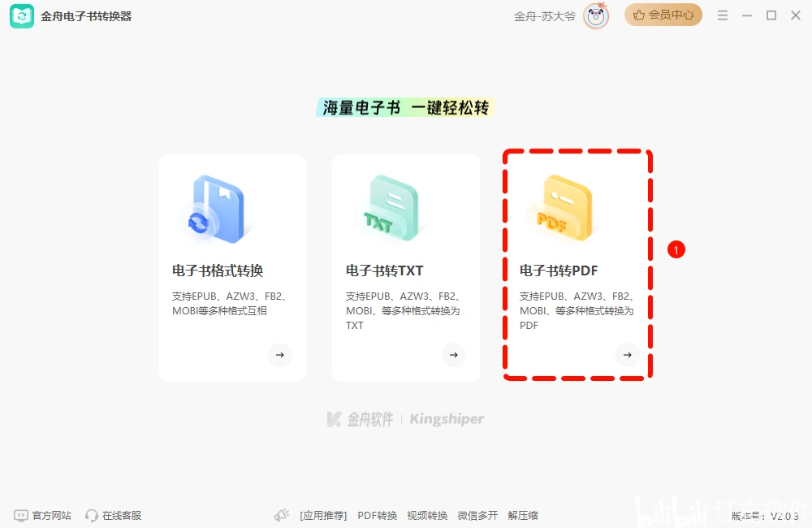Image resolution: width=812 pixels, height=528 pixels.
Task: Open the 解压缩 recommended app
Action: [522, 516]
